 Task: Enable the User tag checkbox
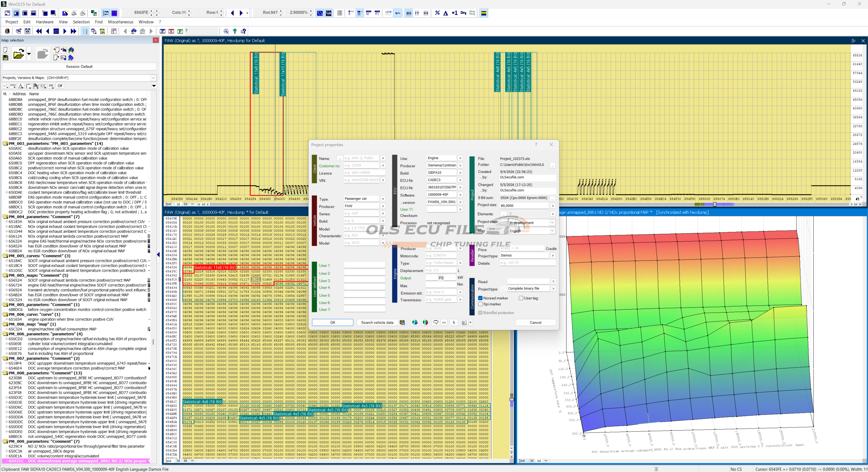tap(521, 298)
